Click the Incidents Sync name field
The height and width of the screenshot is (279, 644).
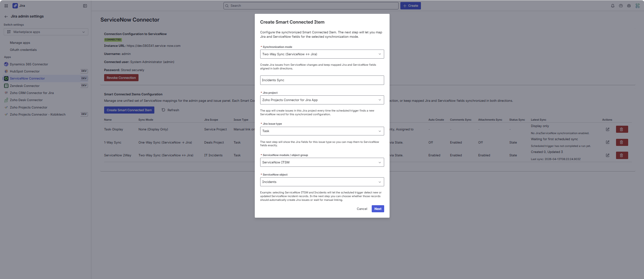pyautogui.click(x=322, y=80)
